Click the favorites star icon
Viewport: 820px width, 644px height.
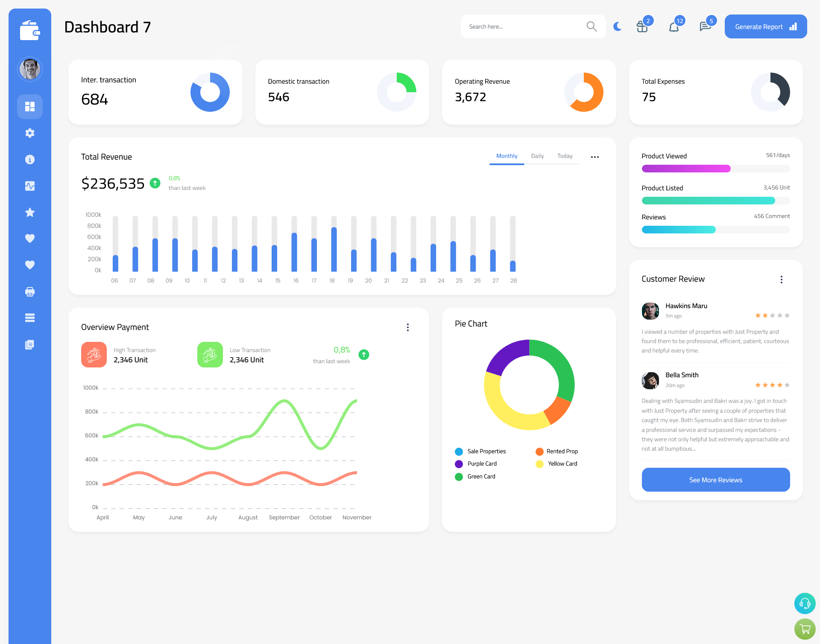pos(29,212)
